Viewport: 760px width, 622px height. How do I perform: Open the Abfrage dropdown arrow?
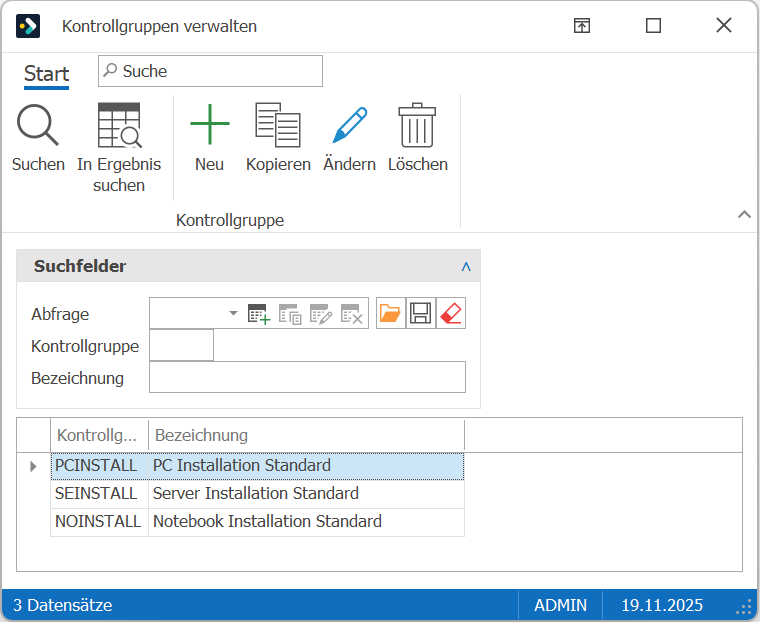tap(233, 313)
